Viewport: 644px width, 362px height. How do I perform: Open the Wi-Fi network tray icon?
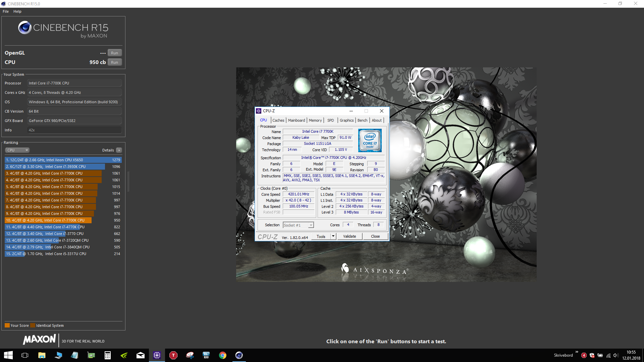608,355
